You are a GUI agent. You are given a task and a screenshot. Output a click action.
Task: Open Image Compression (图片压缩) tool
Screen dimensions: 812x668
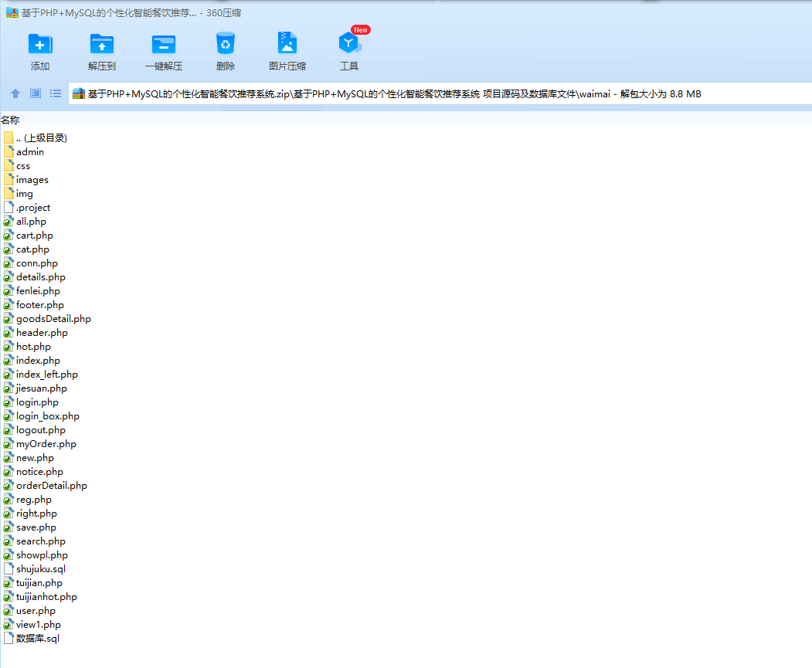coord(287,43)
